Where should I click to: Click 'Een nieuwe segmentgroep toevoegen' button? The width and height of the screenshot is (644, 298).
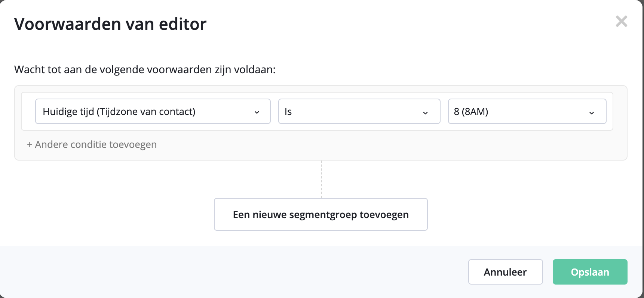[321, 214]
